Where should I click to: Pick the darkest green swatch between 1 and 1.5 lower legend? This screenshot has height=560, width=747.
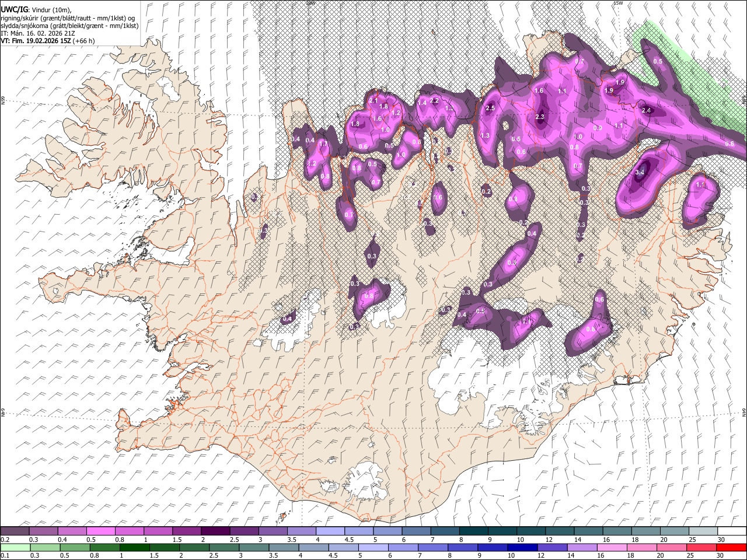[134, 547]
